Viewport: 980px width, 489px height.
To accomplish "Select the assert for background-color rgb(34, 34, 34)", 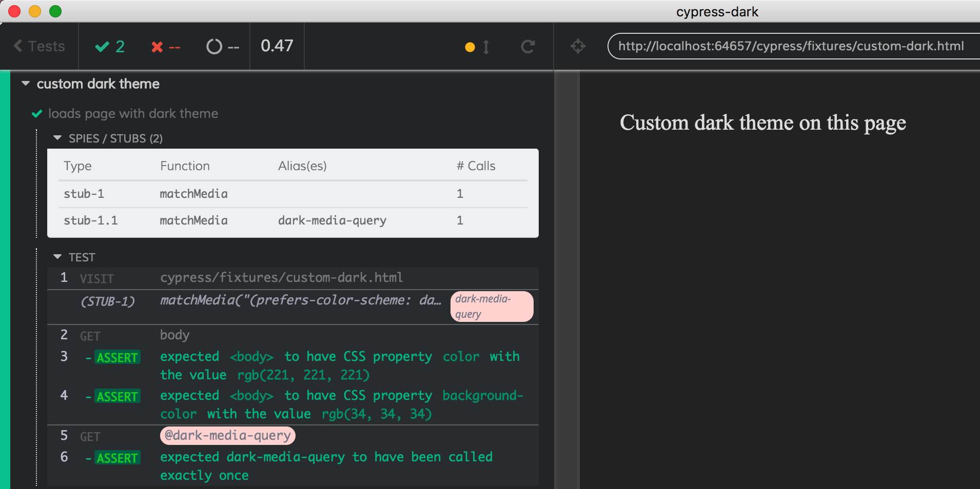I will point(293,404).
